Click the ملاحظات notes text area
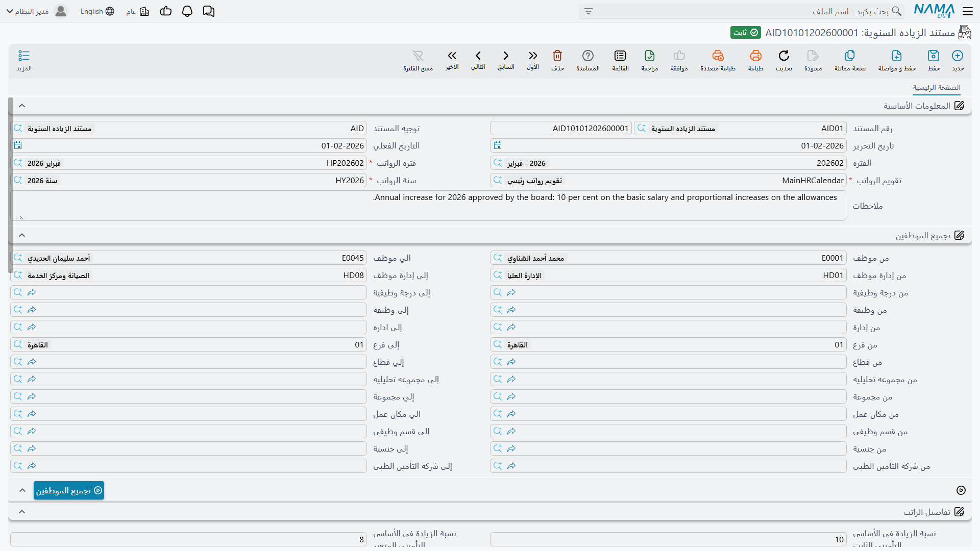The image size is (980, 551). [428, 206]
